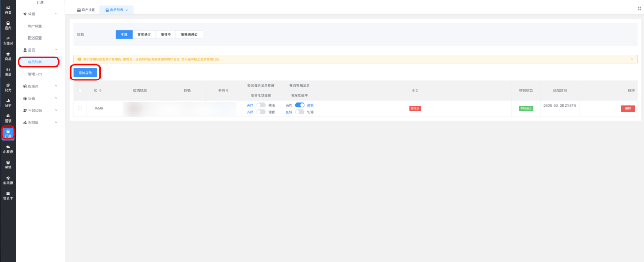
Task: Expand the 设备 menu group
Action: coord(40,98)
